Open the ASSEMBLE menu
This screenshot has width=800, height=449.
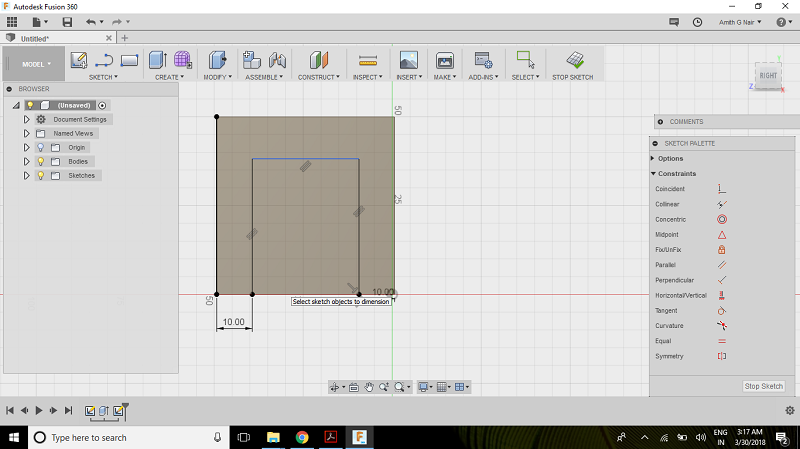coord(264,77)
